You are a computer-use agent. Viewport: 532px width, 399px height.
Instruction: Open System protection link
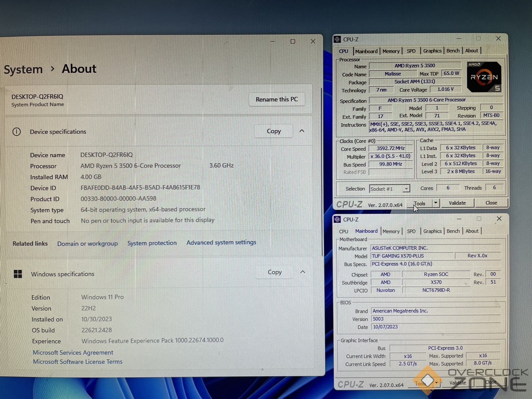(x=152, y=243)
